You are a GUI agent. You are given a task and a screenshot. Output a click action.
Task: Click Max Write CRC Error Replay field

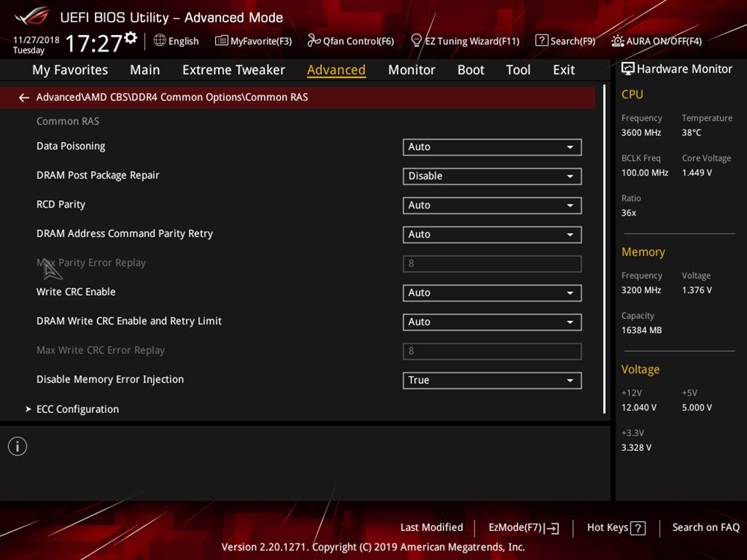click(x=492, y=352)
